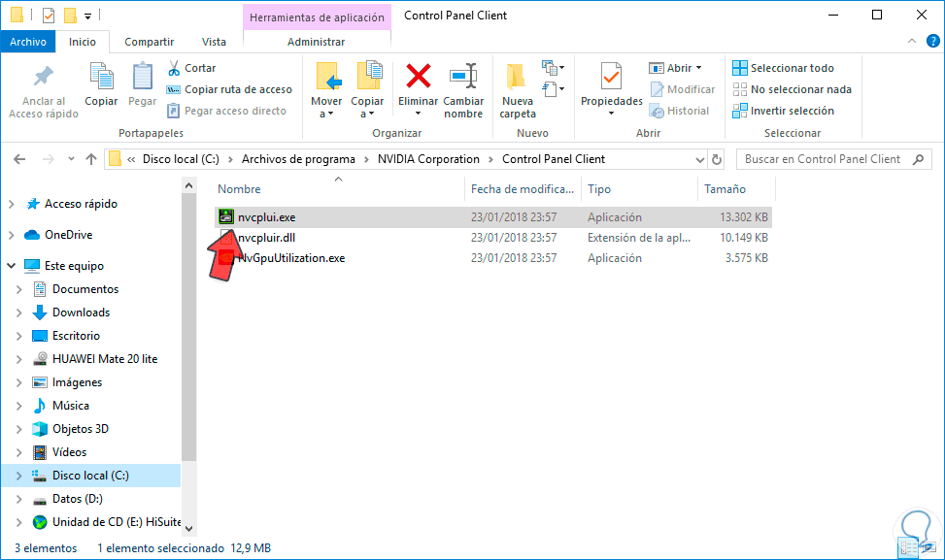
Task: Switch to the Compartir tab
Action: [149, 42]
